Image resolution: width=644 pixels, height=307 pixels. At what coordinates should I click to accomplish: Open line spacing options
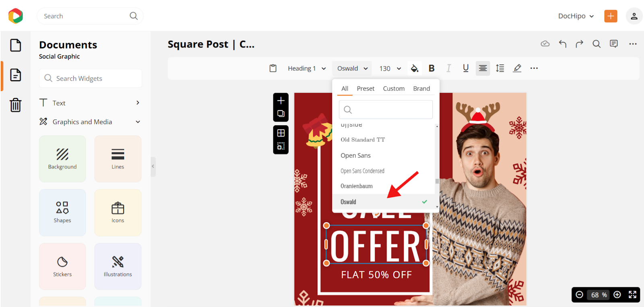tap(500, 68)
